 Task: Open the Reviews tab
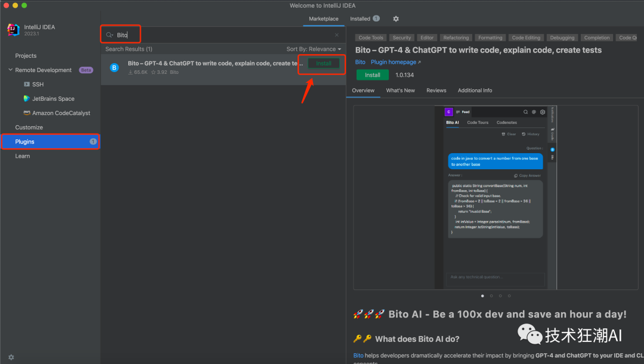(x=436, y=91)
